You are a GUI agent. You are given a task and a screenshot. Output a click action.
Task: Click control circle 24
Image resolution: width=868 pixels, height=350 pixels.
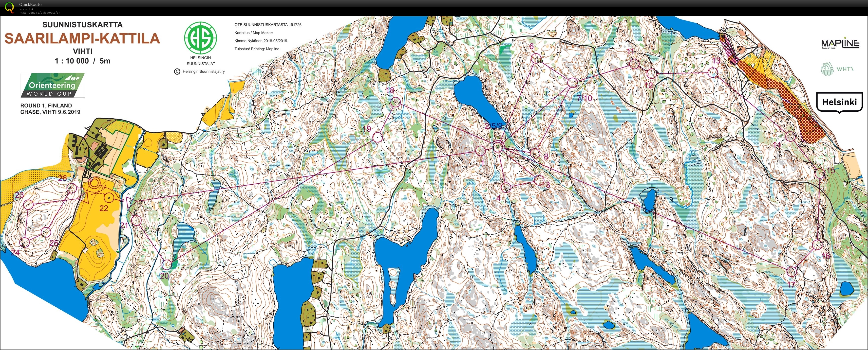[x=25, y=243]
